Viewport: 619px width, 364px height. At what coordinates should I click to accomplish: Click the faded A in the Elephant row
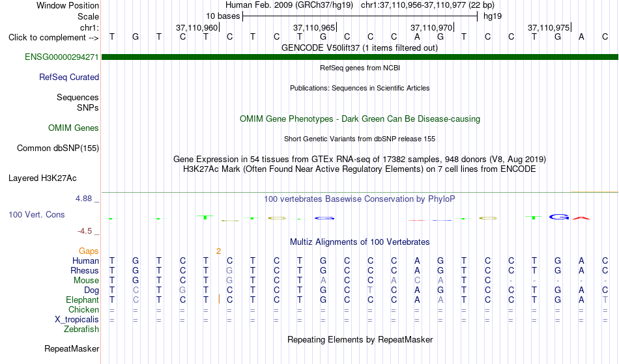[440, 300]
